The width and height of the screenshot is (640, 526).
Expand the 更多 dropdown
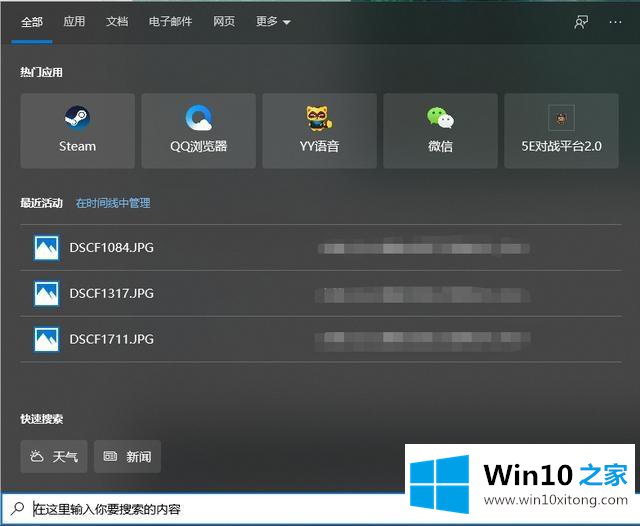coord(273,21)
